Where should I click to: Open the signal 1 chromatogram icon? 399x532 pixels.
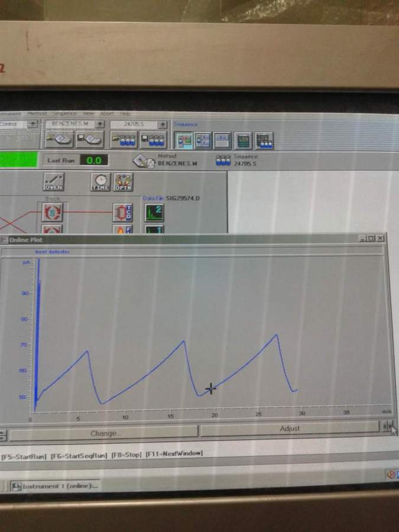coord(154,230)
